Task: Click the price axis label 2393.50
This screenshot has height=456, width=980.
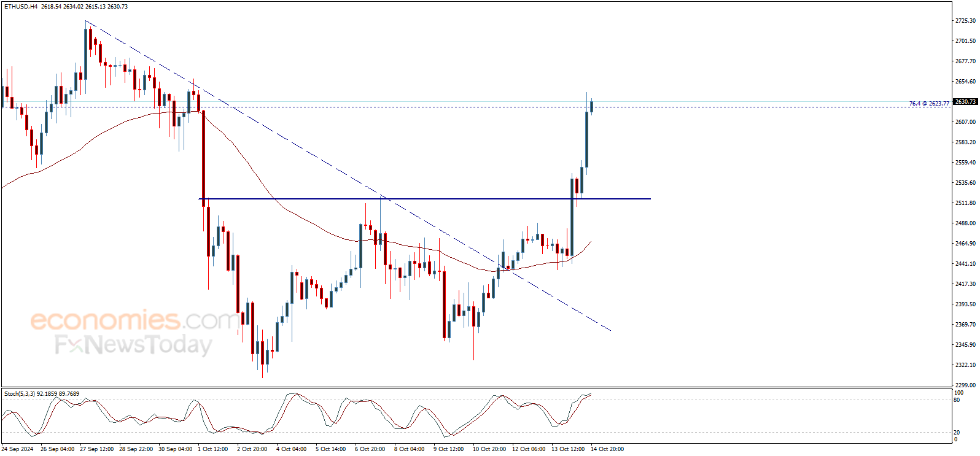Action: (x=965, y=304)
